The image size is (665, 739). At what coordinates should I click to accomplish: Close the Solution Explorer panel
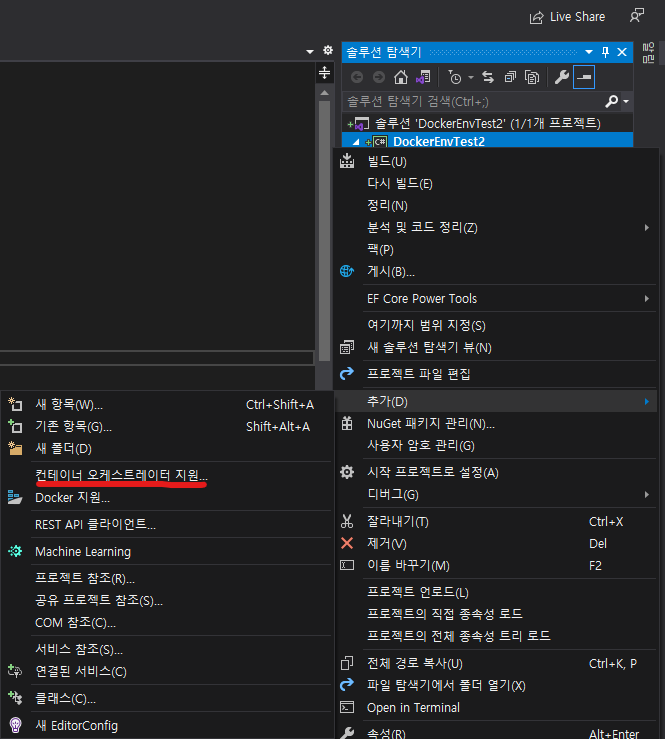point(622,52)
